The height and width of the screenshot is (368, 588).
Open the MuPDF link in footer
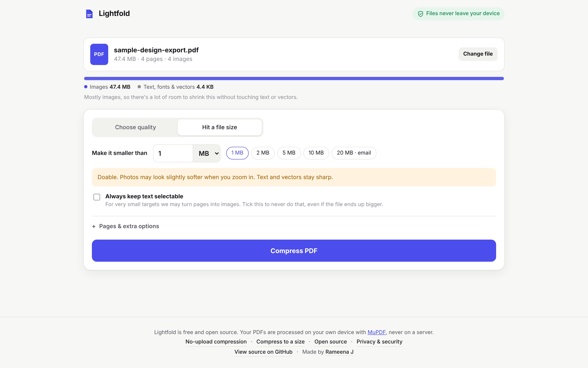(x=376, y=332)
